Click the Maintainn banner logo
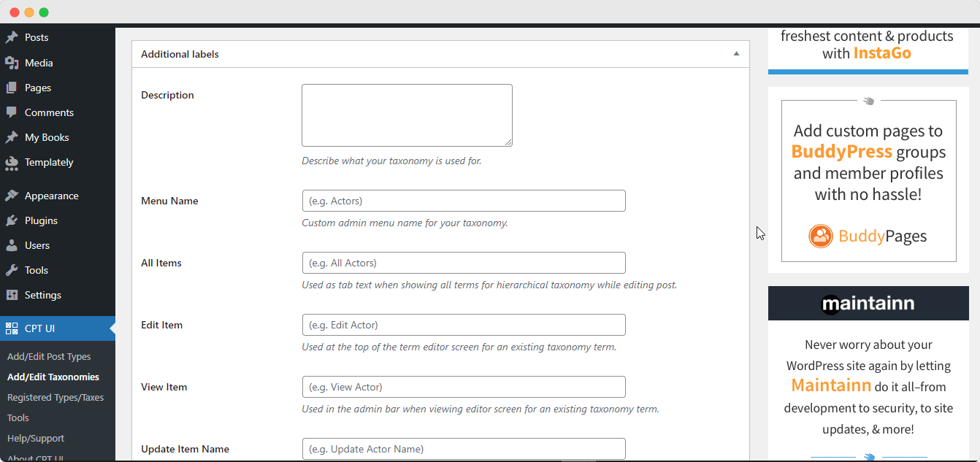Viewport: 980px width, 462px height. point(868,304)
